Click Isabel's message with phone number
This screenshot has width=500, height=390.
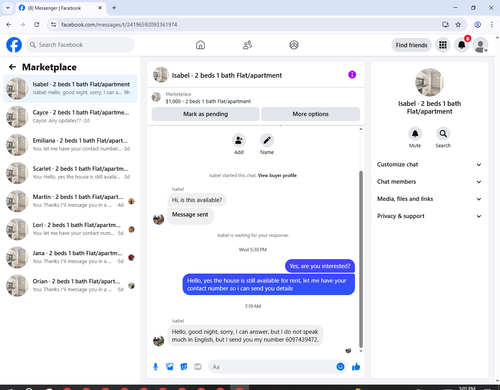coord(245,336)
